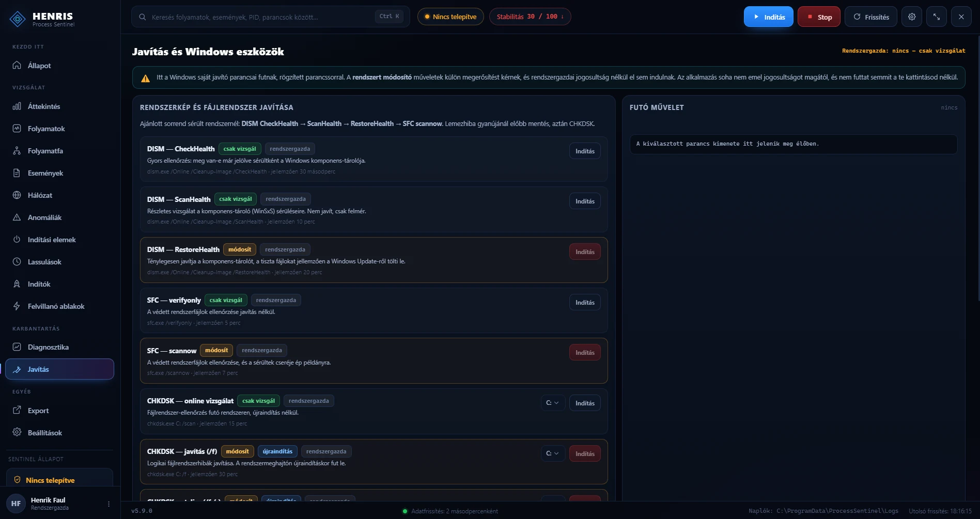Click the Események document icon

click(17, 172)
